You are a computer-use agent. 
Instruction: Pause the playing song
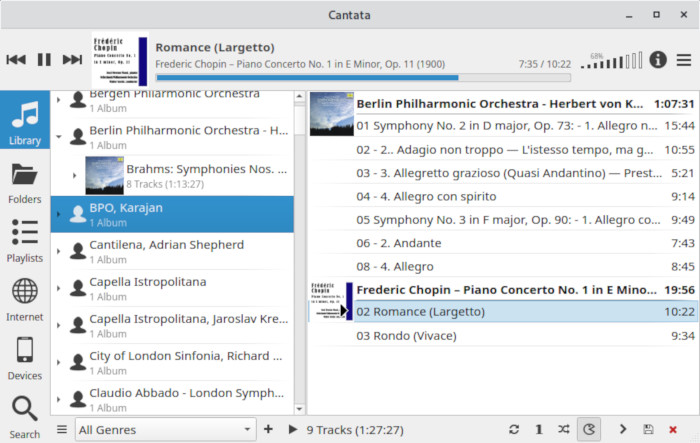[x=44, y=59]
